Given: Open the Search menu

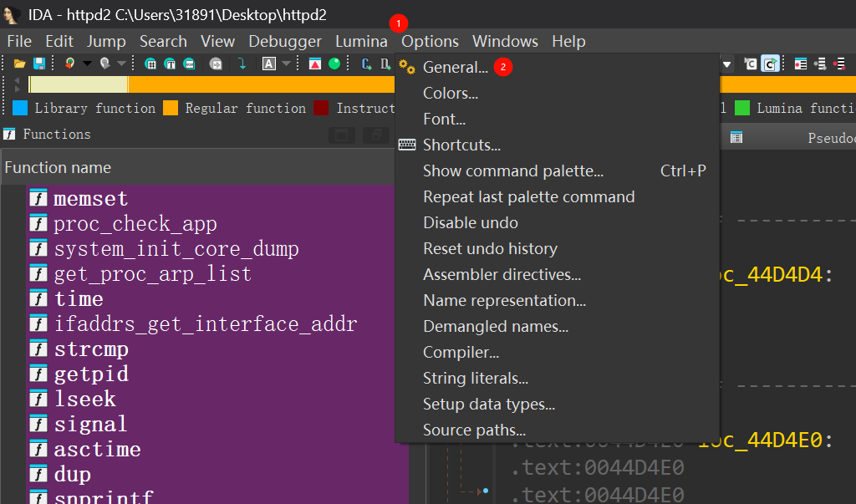Looking at the screenshot, I should (163, 42).
